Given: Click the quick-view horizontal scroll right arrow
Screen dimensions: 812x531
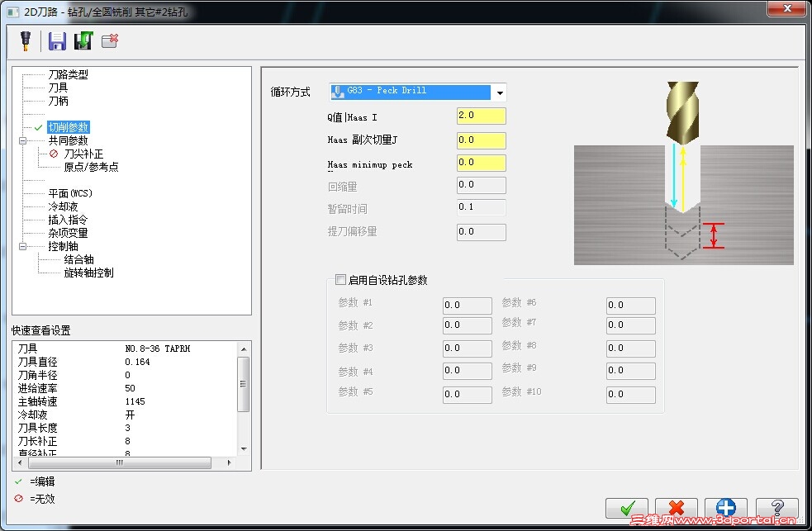Looking at the screenshot, I should 230,462.
